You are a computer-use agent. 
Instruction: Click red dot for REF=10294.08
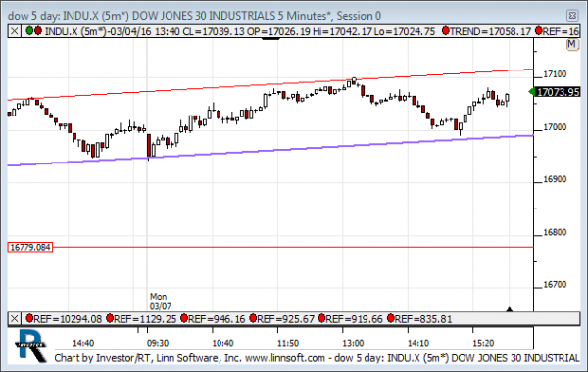click(29, 318)
